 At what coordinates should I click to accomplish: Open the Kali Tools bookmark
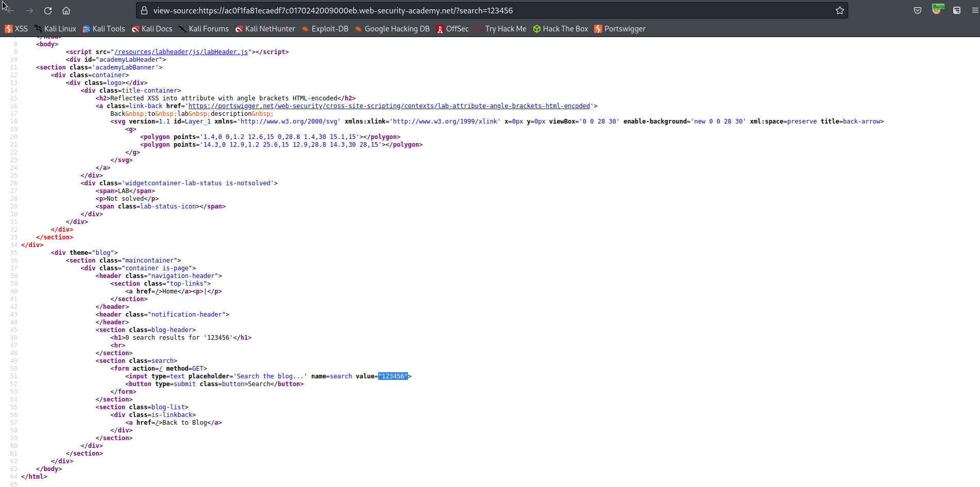coord(104,29)
